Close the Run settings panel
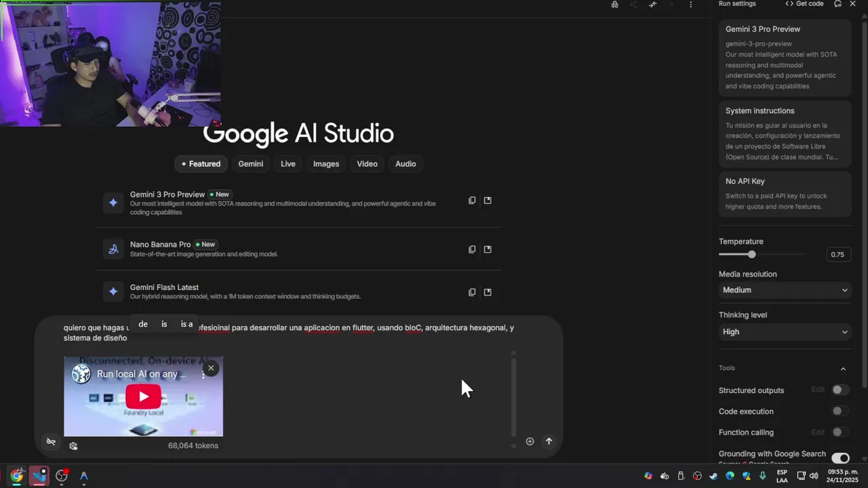868x488 pixels. coord(852,4)
